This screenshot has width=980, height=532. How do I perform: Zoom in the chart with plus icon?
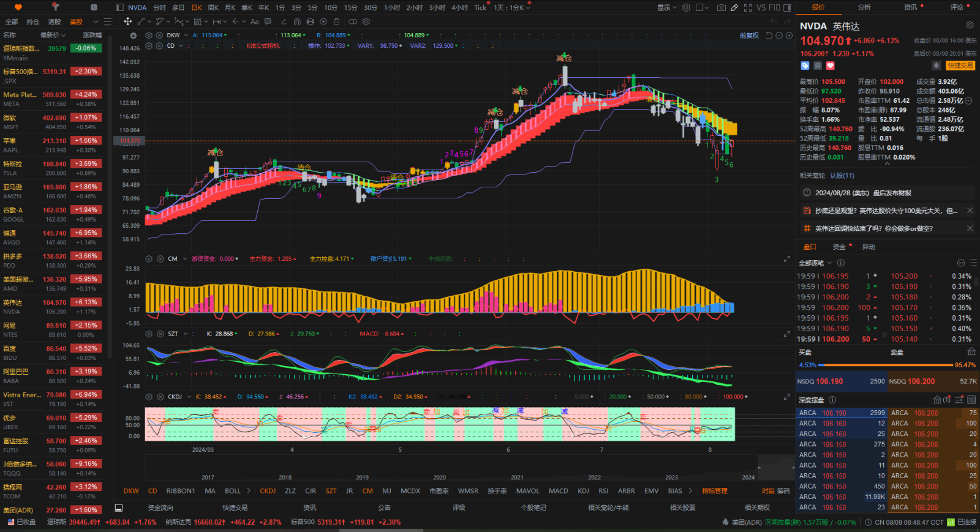pos(789,36)
